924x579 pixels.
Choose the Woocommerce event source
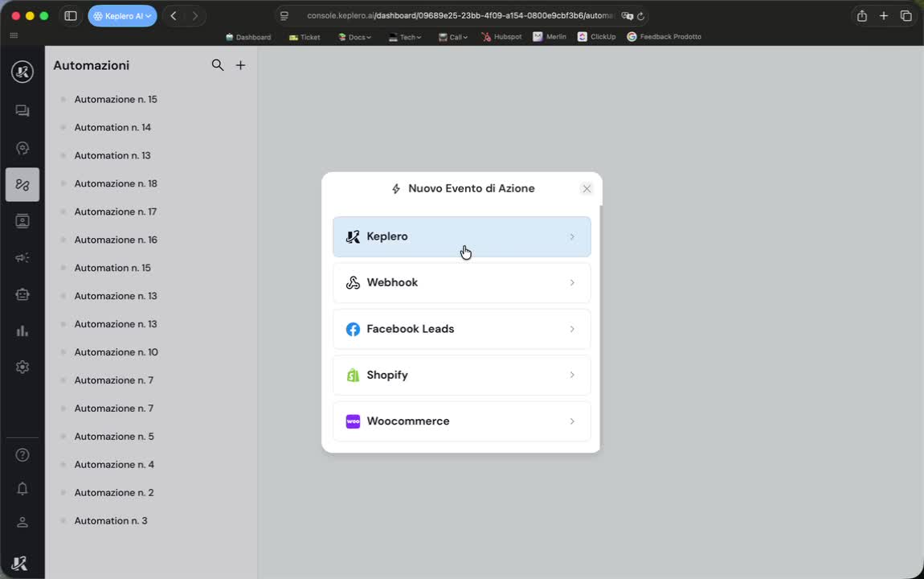coord(461,421)
